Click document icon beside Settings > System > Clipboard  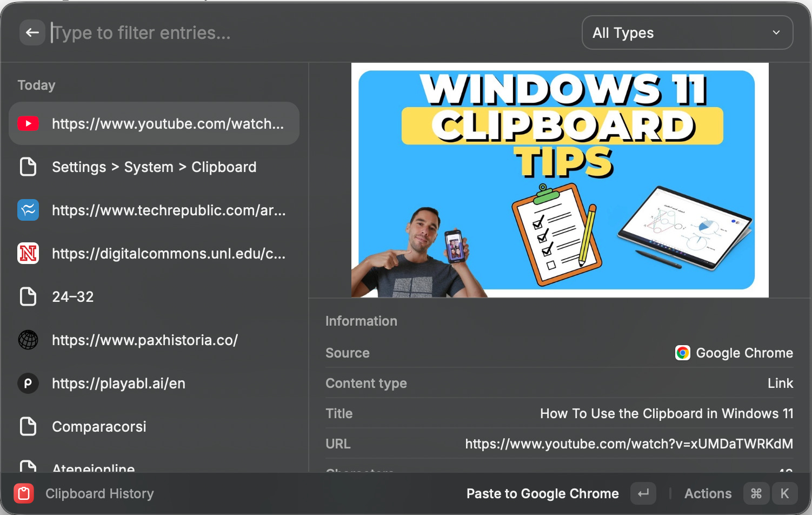click(x=28, y=167)
